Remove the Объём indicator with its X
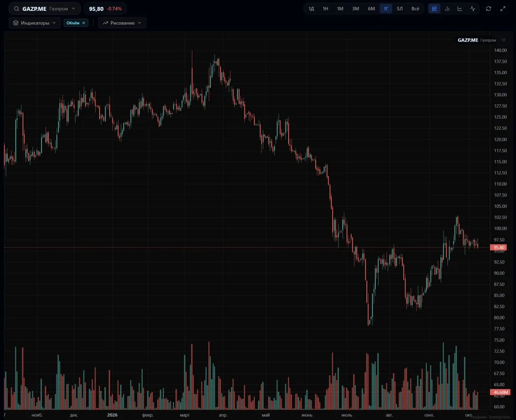516x420 pixels. tap(84, 23)
